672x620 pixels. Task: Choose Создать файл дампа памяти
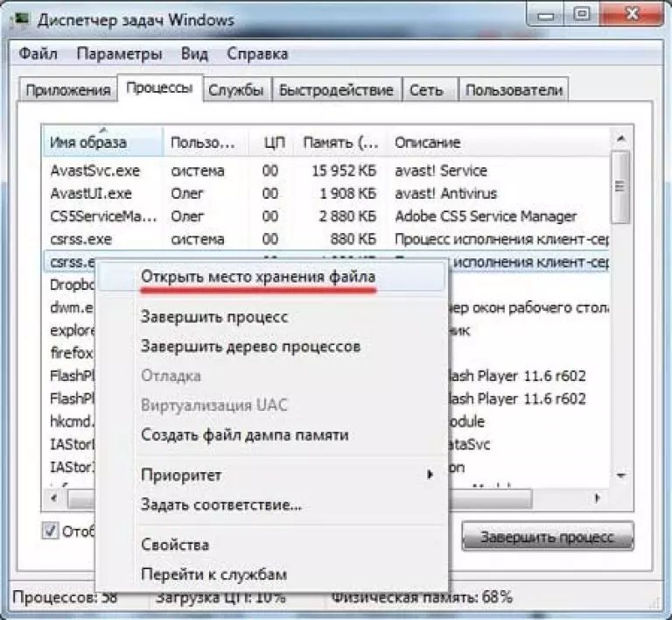[x=271, y=434]
